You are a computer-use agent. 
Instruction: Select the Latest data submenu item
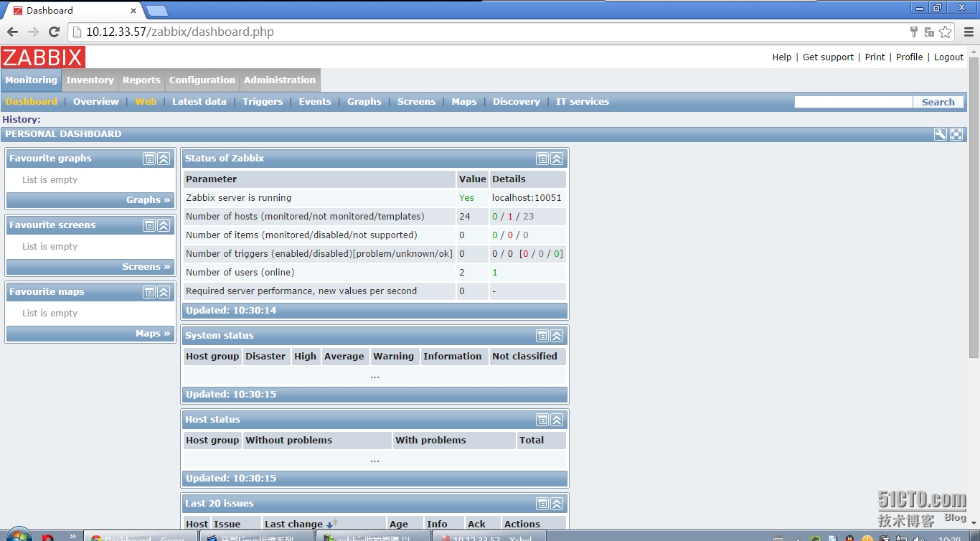point(199,102)
